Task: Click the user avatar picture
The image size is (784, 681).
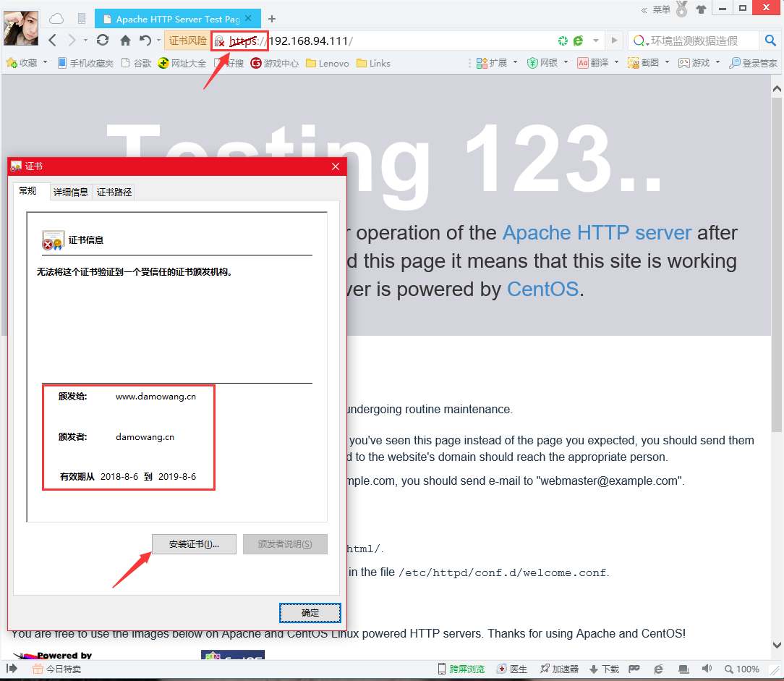Action: pyautogui.click(x=21, y=28)
